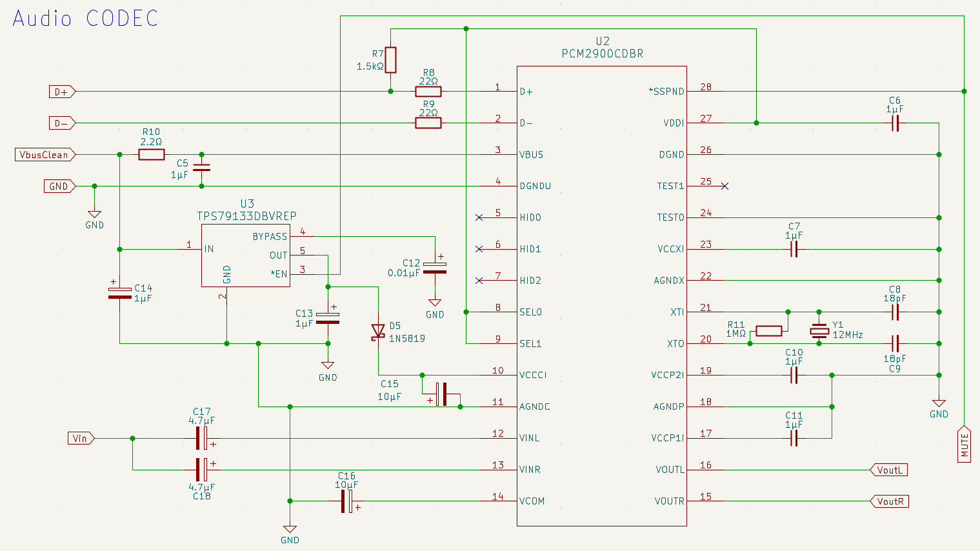Select capacitor C5 symbol
The width and height of the screenshot is (980, 551).
pyautogui.click(x=201, y=167)
